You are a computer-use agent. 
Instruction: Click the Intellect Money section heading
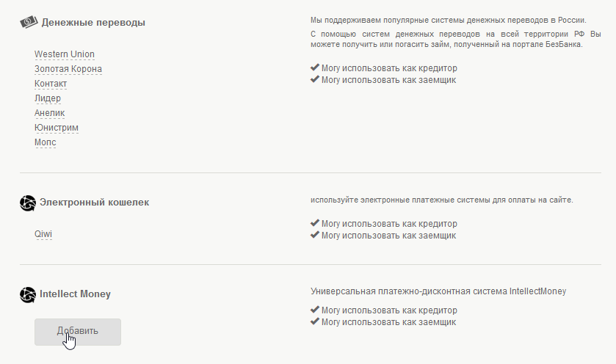[75, 294]
